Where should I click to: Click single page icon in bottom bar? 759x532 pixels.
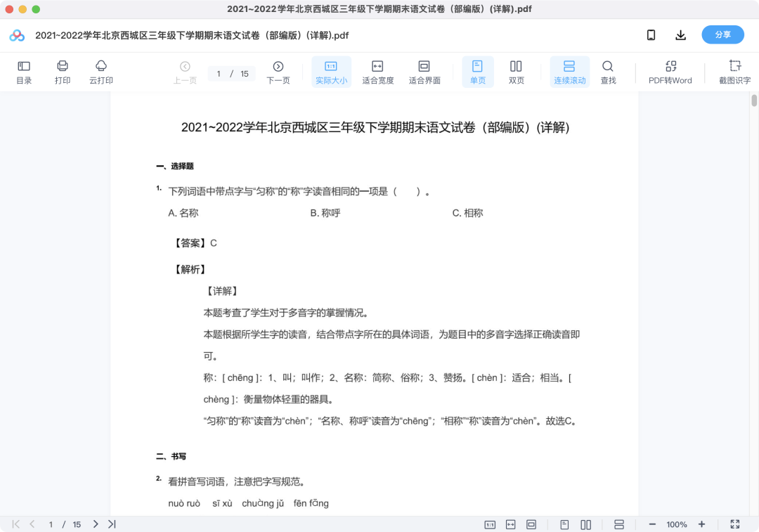564,524
